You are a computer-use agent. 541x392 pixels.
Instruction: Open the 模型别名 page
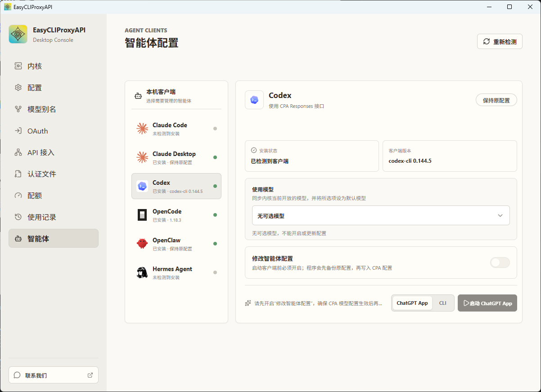click(x=54, y=109)
